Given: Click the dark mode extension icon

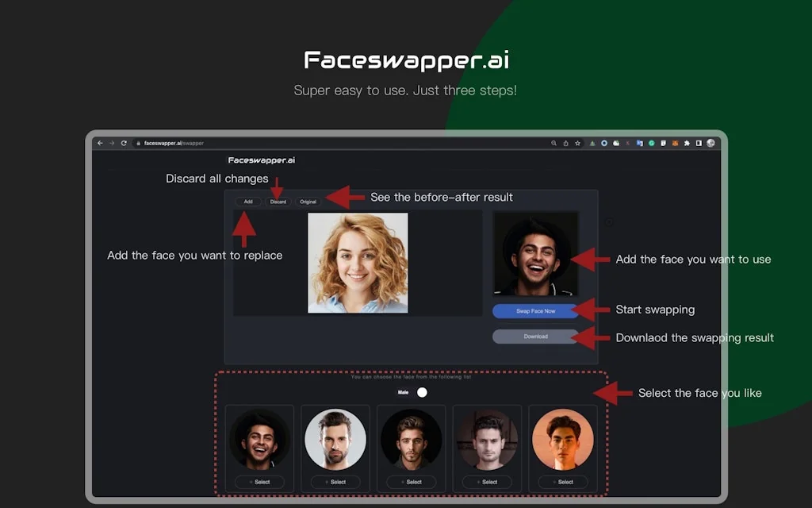Looking at the screenshot, I should [697, 143].
